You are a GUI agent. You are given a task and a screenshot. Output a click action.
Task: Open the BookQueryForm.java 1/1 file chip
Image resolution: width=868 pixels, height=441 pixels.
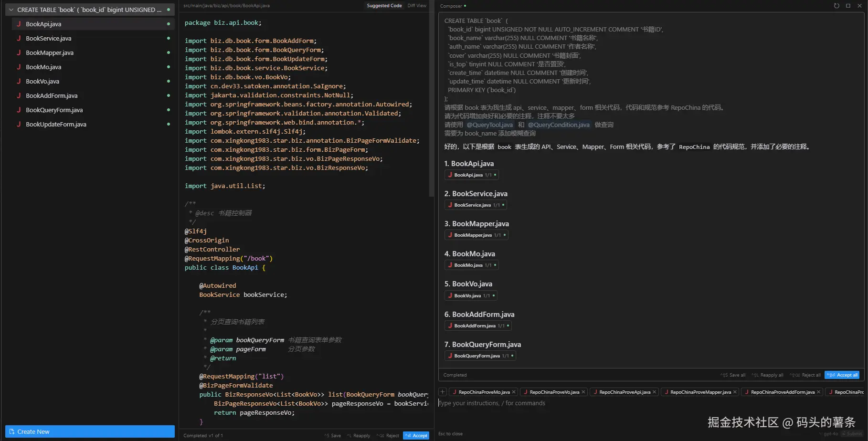(480, 356)
